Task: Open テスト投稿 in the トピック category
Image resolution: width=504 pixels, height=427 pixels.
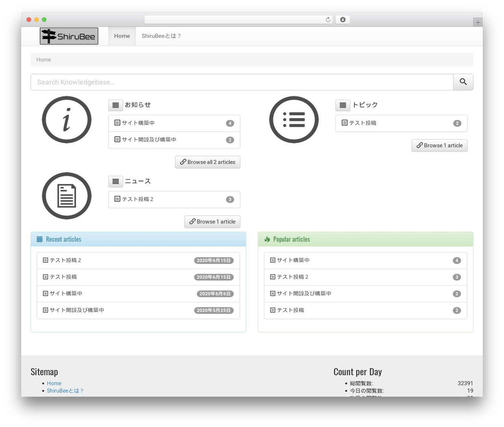Action: pos(401,123)
